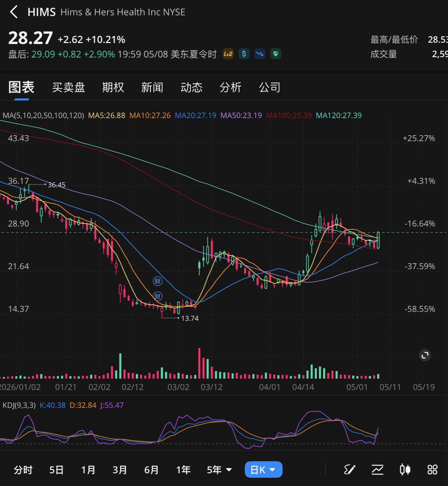This screenshot has height=486, width=448.
Task: Tap the 13.74 low price annotation
Action: [190, 319]
